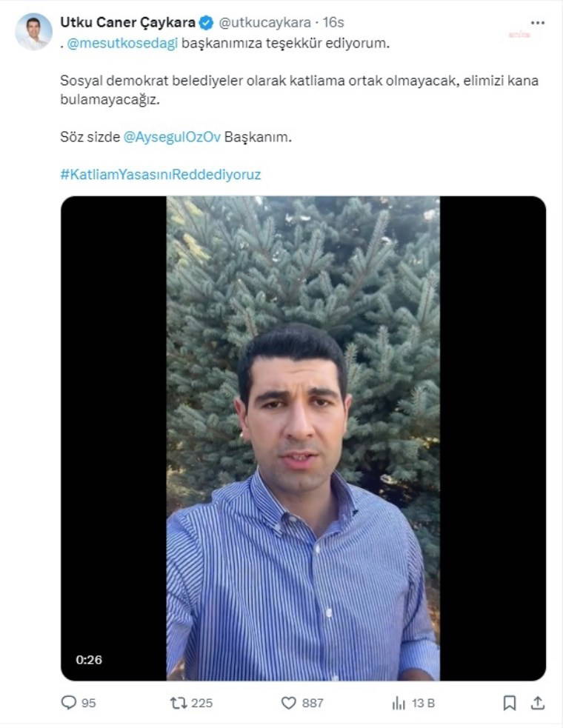Viewport: 563px width, 728px height.
Task: View tweet analytics bar chart icon
Action: [399, 703]
